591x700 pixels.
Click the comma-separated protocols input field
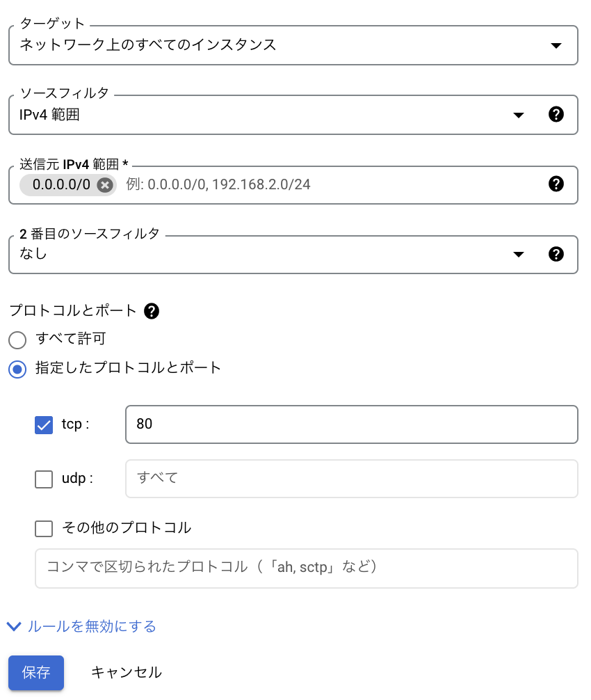306,568
